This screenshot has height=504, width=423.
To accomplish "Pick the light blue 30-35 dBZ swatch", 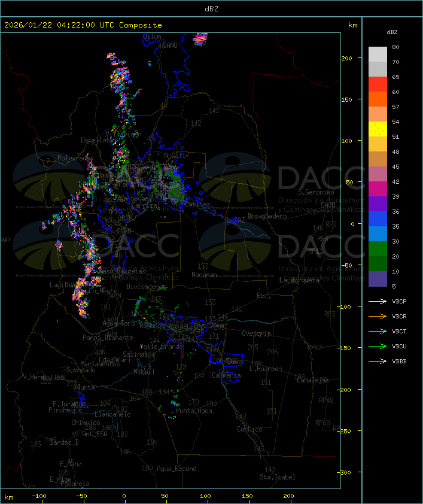I will (x=378, y=233).
